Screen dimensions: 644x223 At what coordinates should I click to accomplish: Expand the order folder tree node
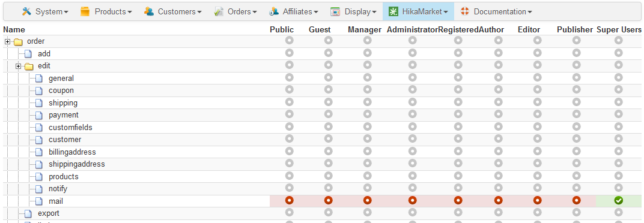(7, 41)
